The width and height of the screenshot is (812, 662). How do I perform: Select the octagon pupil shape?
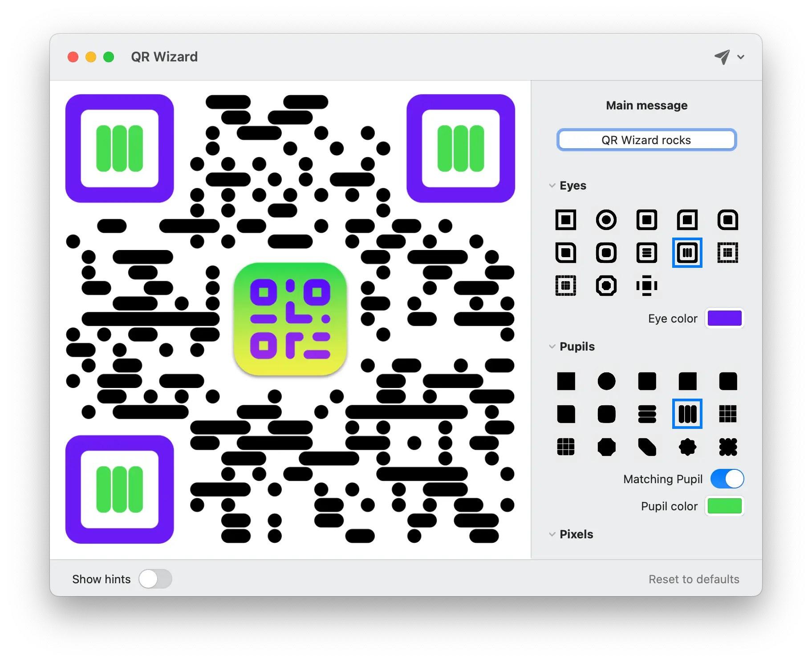(x=606, y=447)
